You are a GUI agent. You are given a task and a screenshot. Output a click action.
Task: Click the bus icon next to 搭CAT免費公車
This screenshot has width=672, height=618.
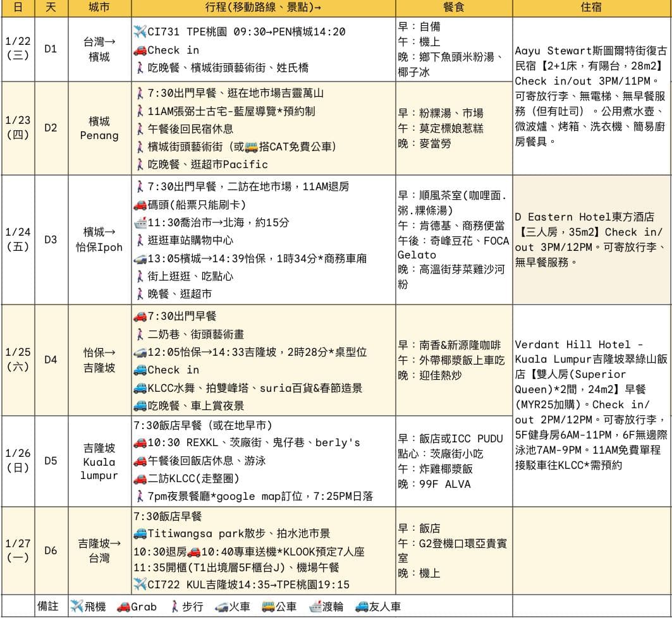pyautogui.click(x=251, y=147)
